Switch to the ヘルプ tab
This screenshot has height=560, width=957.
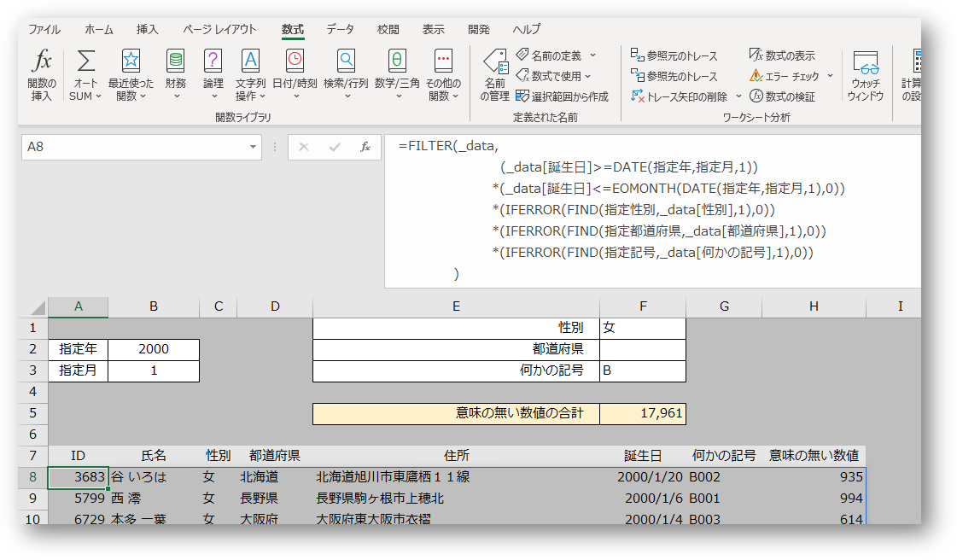526,29
